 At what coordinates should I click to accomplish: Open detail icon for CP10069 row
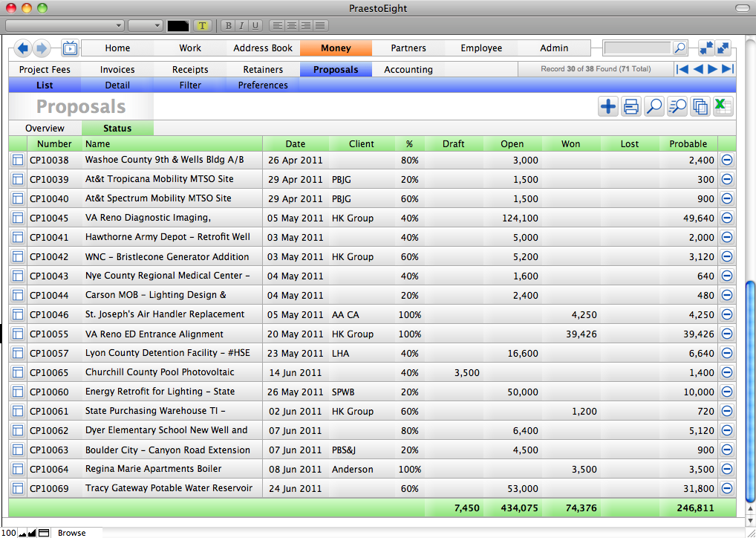pos(18,488)
